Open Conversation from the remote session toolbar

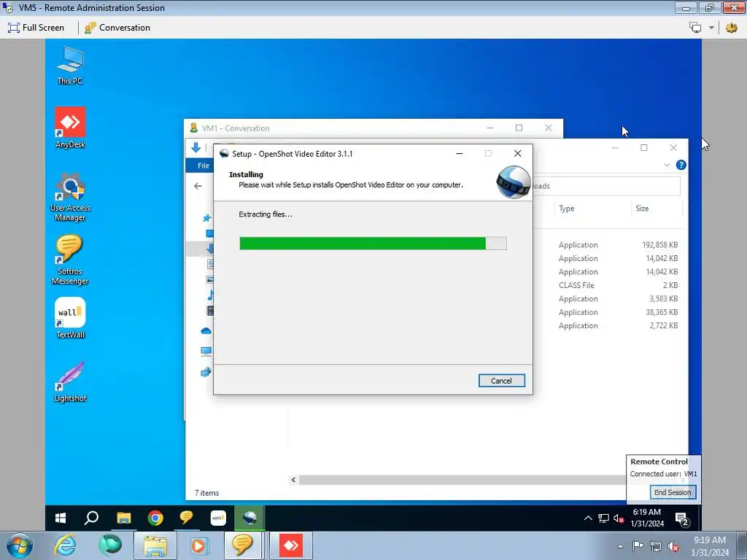point(117,28)
